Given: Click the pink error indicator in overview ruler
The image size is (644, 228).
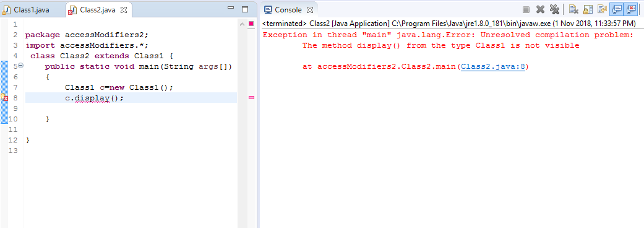Looking at the screenshot, I should (251, 24).
